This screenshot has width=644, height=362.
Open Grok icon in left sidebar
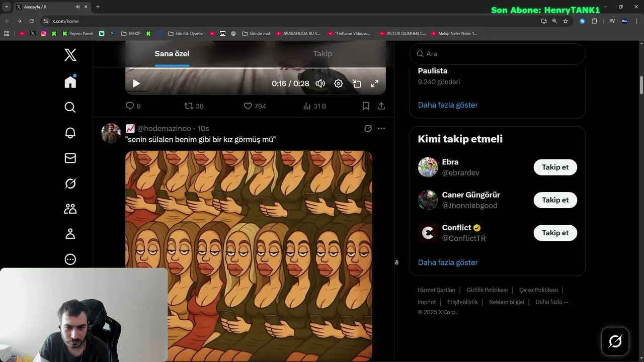[x=70, y=184]
